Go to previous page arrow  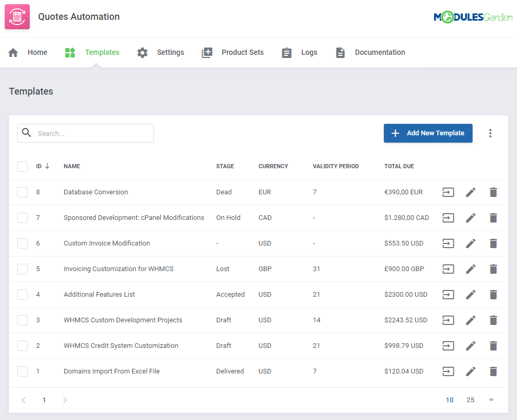23,400
